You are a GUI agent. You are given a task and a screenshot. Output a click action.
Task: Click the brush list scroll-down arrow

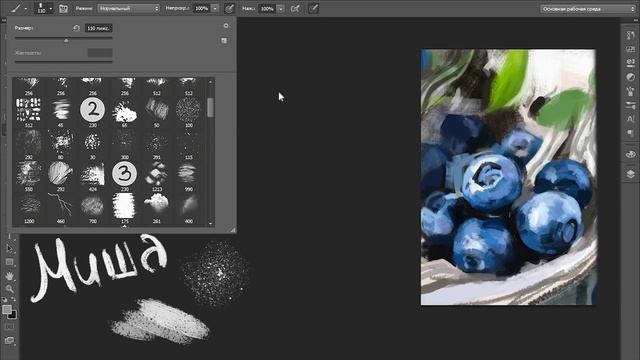211,223
